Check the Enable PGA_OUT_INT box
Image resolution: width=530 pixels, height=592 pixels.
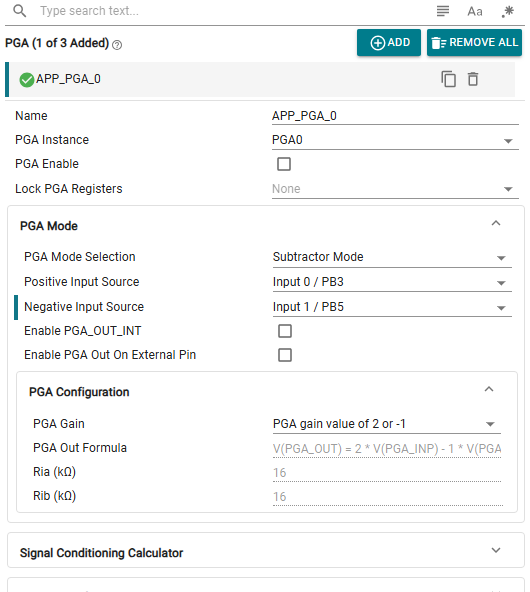285,331
